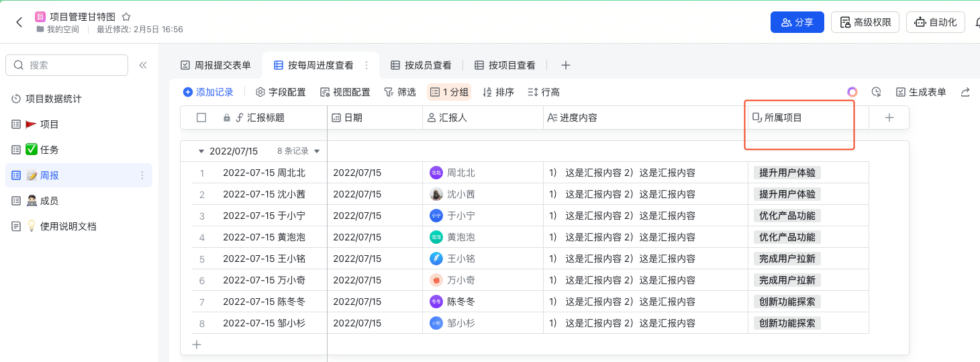Click the 所属项目 column header
This screenshot has width=980, height=362.
(x=808, y=118)
